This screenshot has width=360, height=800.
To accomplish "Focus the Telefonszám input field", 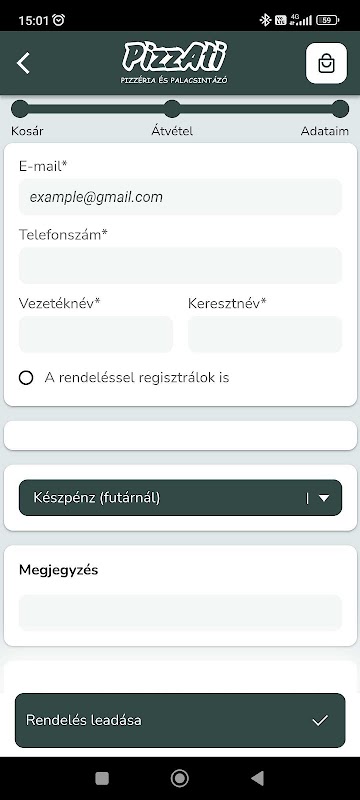I will 181,265.
